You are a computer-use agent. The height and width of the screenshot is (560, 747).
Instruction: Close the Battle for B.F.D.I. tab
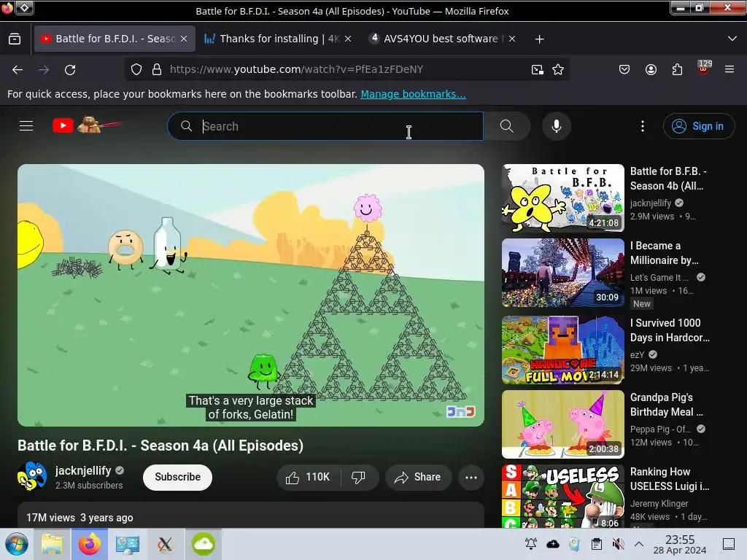coord(184,39)
